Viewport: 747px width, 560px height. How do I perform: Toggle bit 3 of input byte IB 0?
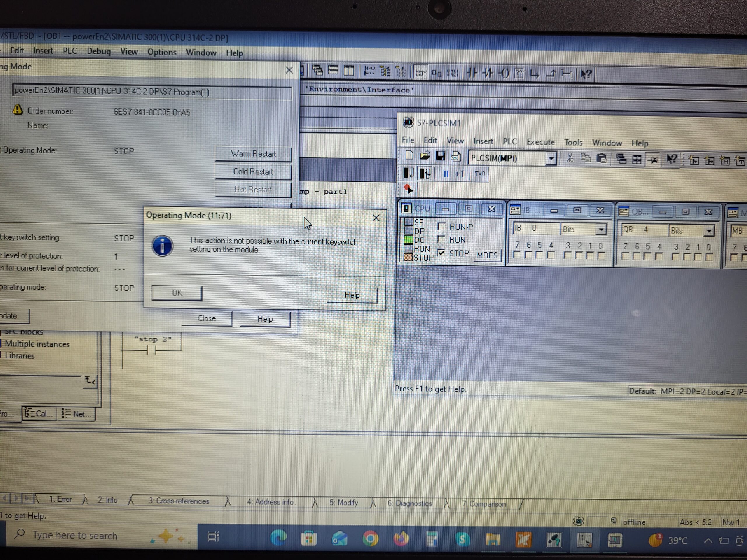click(568, 256)
